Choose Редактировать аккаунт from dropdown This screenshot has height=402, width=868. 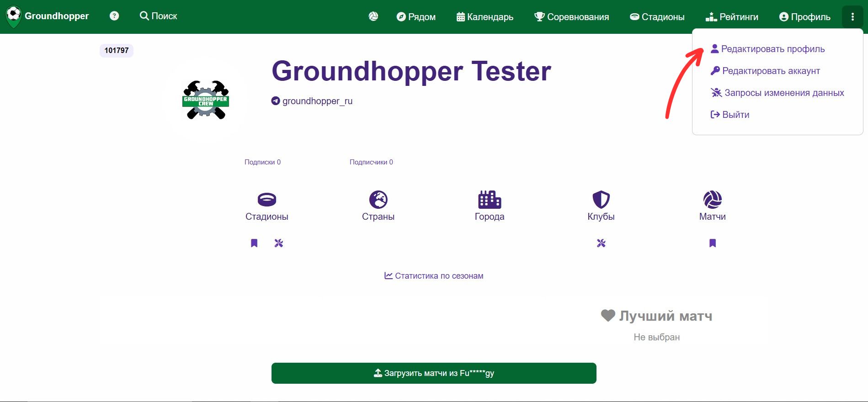766,71
